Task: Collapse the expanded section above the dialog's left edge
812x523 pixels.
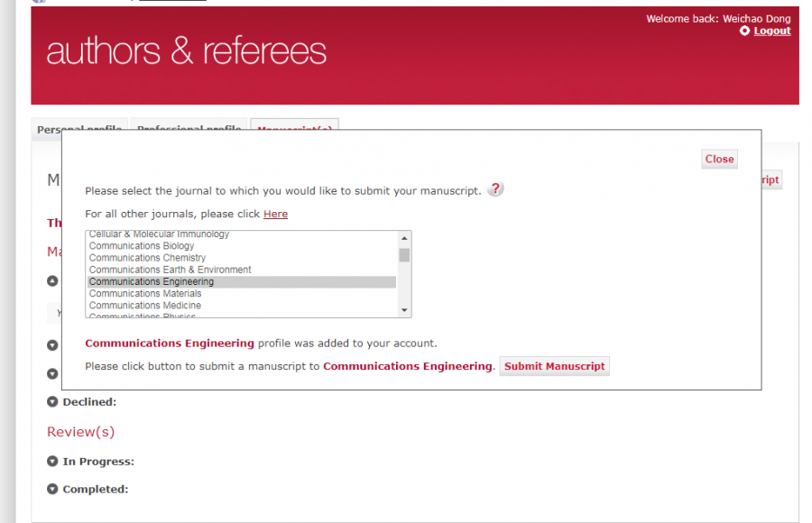Action: click(52, 280)
